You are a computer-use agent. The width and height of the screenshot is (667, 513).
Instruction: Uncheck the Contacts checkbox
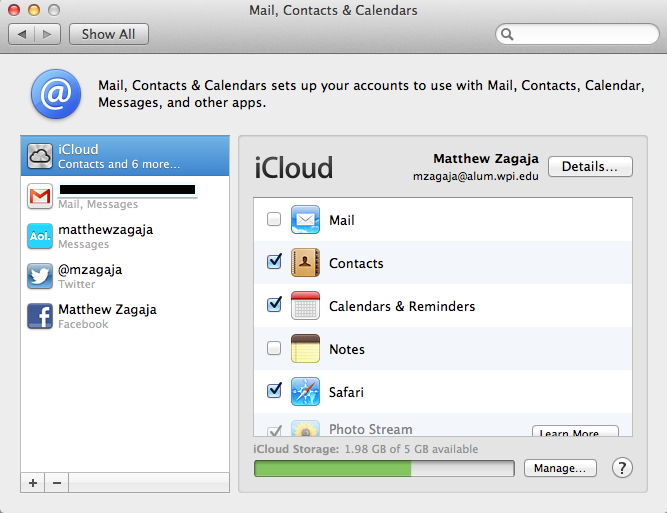click(274, 262)
